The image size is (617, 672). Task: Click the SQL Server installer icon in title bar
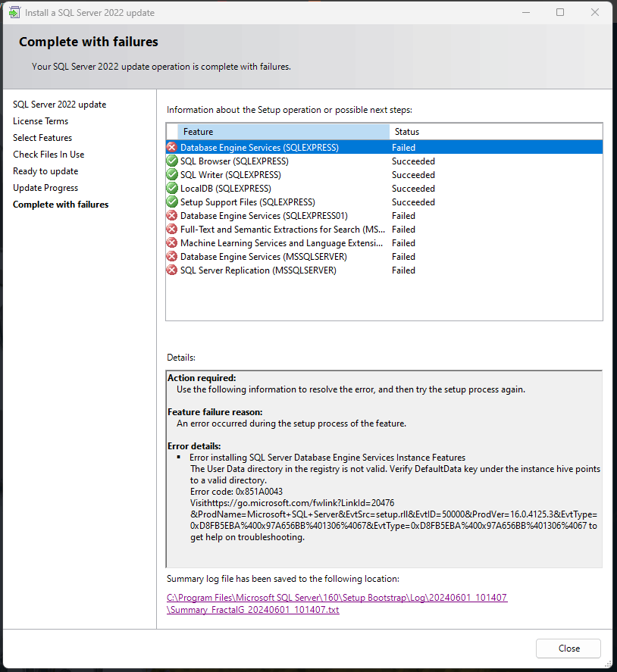click(14, 12)
